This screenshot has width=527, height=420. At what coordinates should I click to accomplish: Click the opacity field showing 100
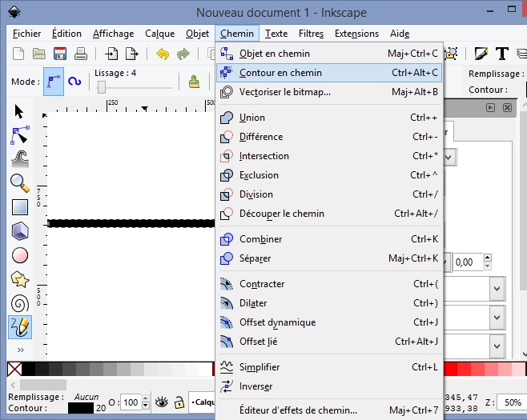click(131, 402)
